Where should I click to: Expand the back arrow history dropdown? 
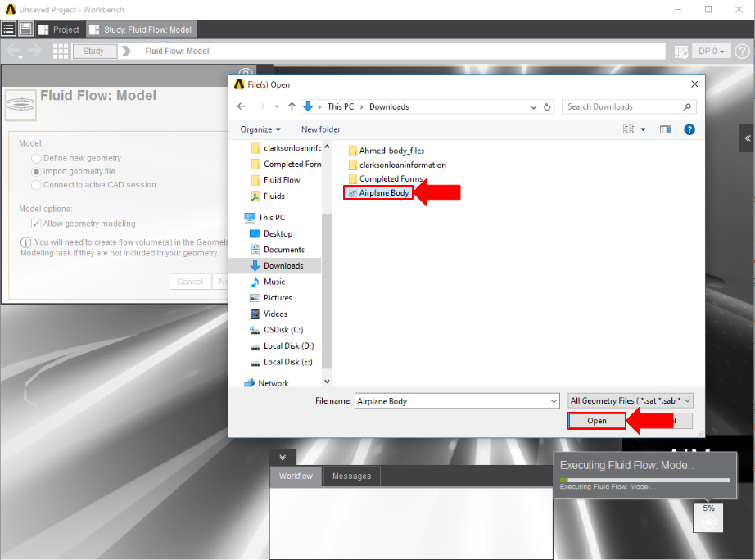coord(20,58)
